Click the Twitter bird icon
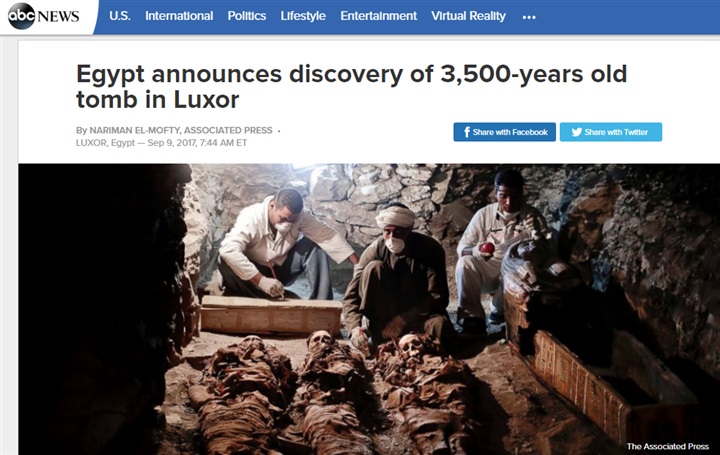720x455 pixels. pos(577,132)
